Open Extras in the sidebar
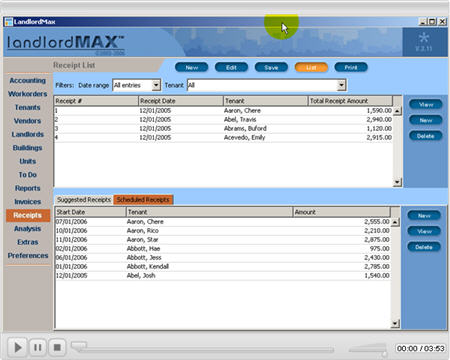The height and width of the screenshot is (360, 450). click(x=28, y=242)
